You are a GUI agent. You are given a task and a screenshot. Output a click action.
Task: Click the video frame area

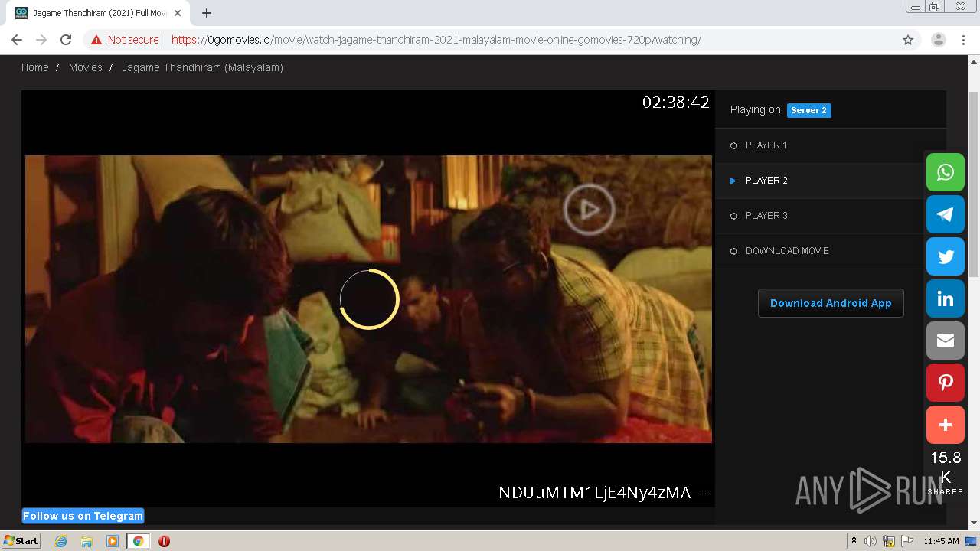[368, 299]
